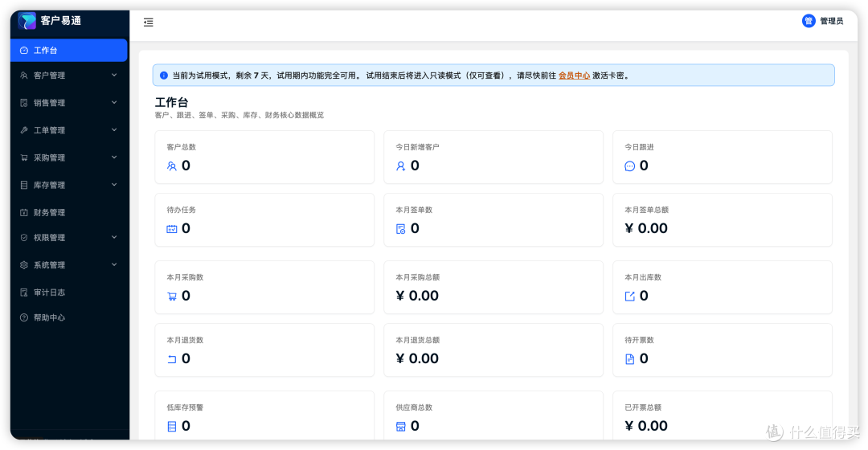Image resolution: width=868 pixels, height=450 pixels.
Task: Click the 管理员 avatar icon
Action: tap(809, 21)
